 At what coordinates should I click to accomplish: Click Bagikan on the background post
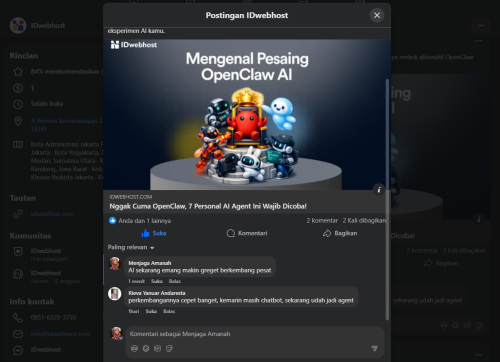(441, 263)
